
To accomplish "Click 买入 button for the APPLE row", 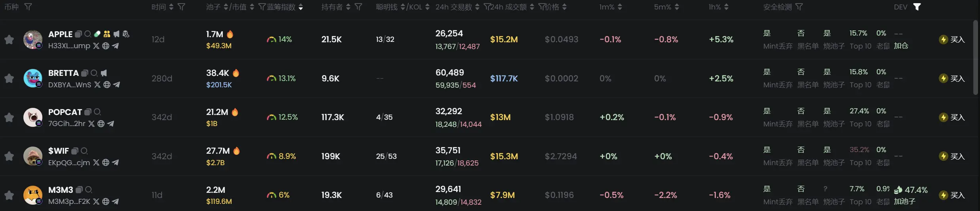I will coord(952,40).
